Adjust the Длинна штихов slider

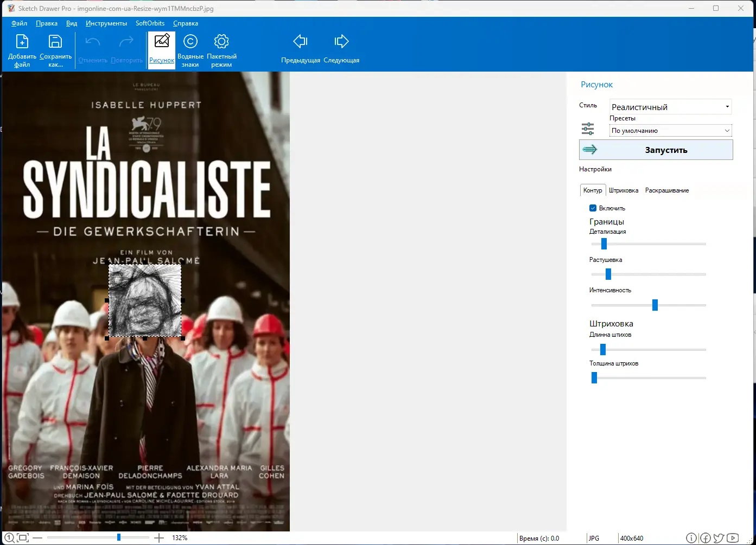pyautogui.click(x=602, y=350)
